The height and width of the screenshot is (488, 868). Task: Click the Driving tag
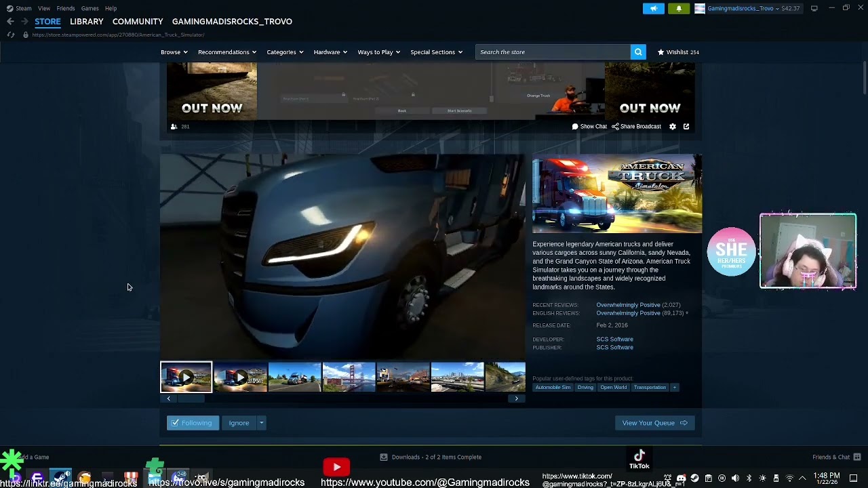click(585, 388)
